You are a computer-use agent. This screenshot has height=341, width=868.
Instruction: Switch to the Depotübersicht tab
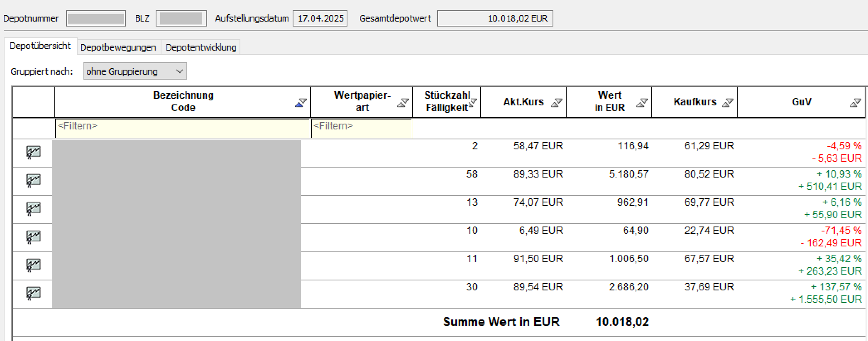coord(40,46)
